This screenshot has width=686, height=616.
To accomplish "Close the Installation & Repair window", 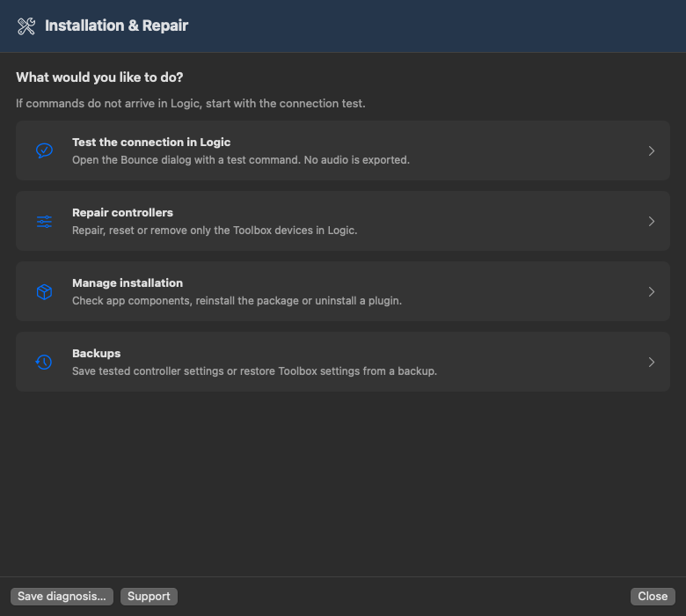I will pos(653,597).
